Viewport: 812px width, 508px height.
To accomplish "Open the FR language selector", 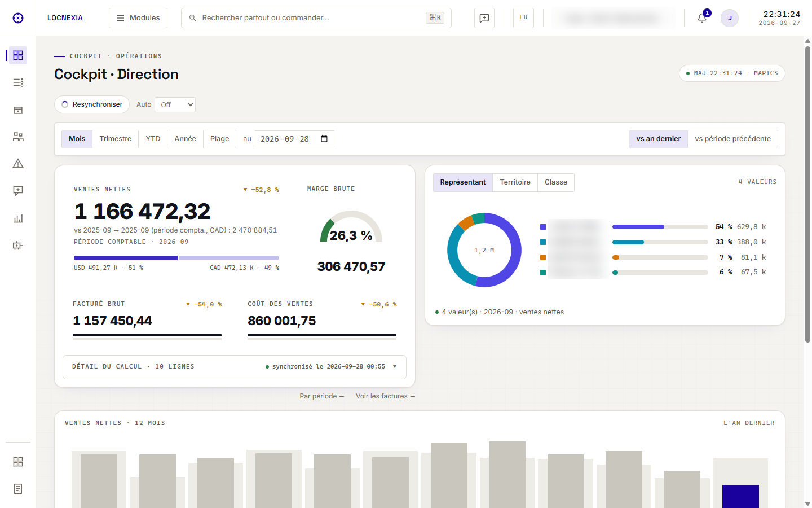I will [x=523, y=18].
